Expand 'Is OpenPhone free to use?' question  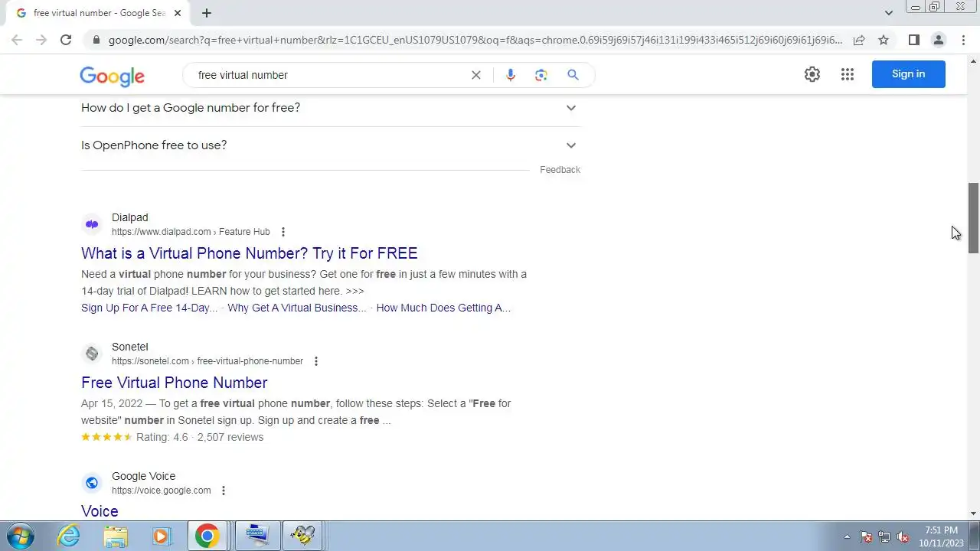[331, 145]
